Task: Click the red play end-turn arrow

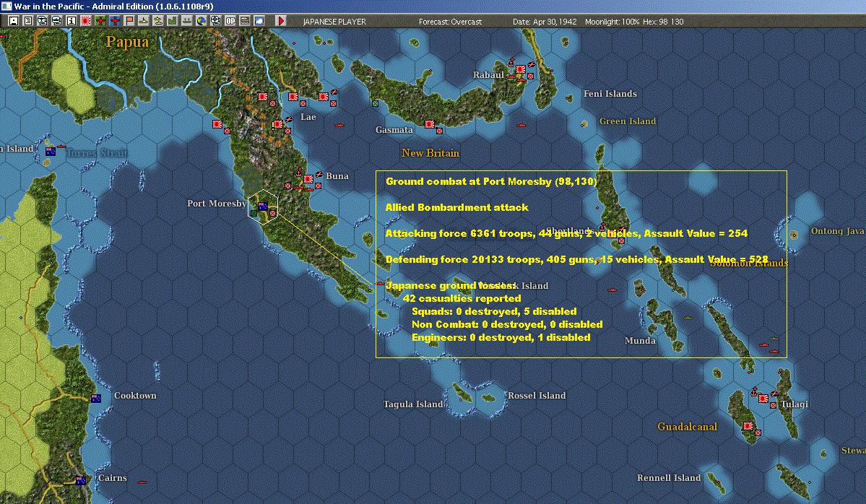Action: pyautogui.click(x=280, y=21)
